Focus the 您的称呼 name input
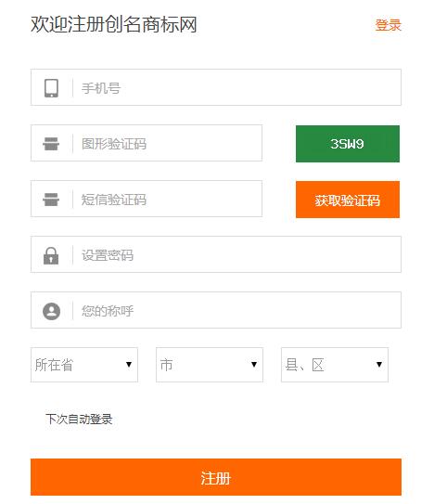Screen dimensions: 434x504 tap(216, 310)
